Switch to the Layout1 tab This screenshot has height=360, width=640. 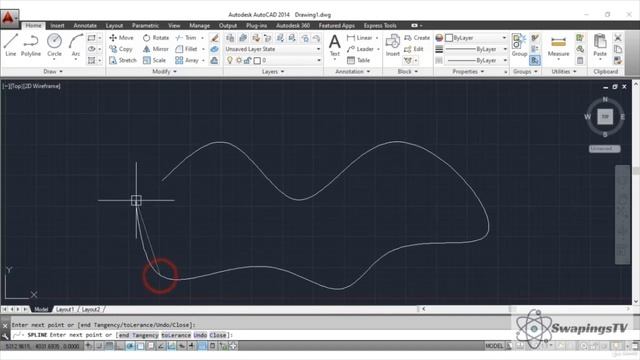65,309
